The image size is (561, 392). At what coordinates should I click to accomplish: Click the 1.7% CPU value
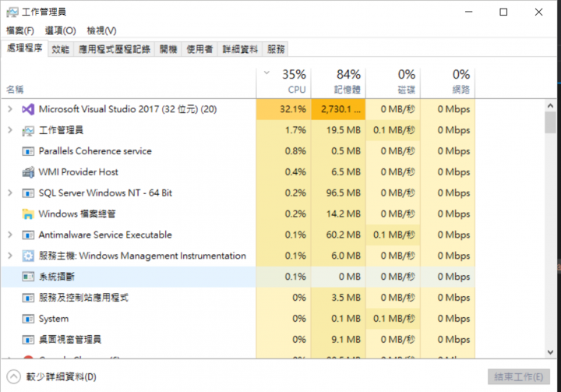295,130
